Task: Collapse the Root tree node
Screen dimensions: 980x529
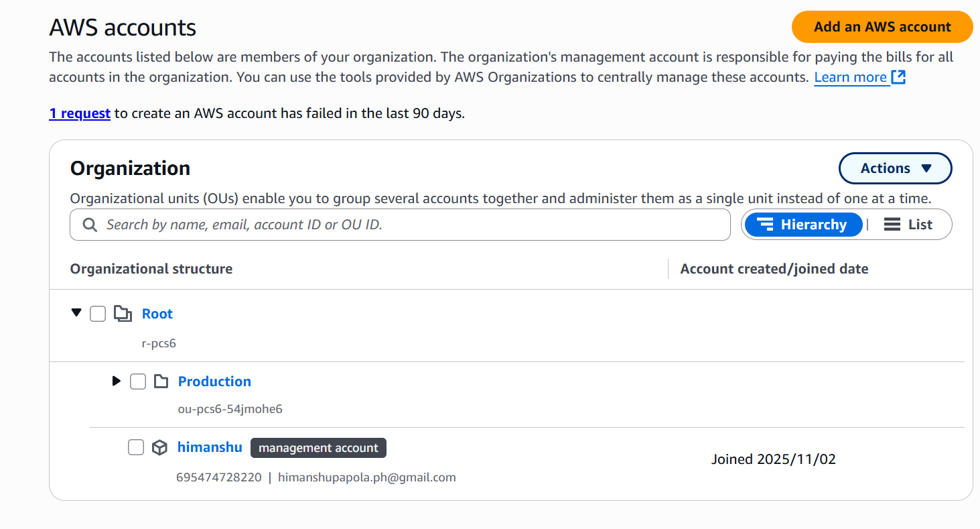Action: click(76, 313)
